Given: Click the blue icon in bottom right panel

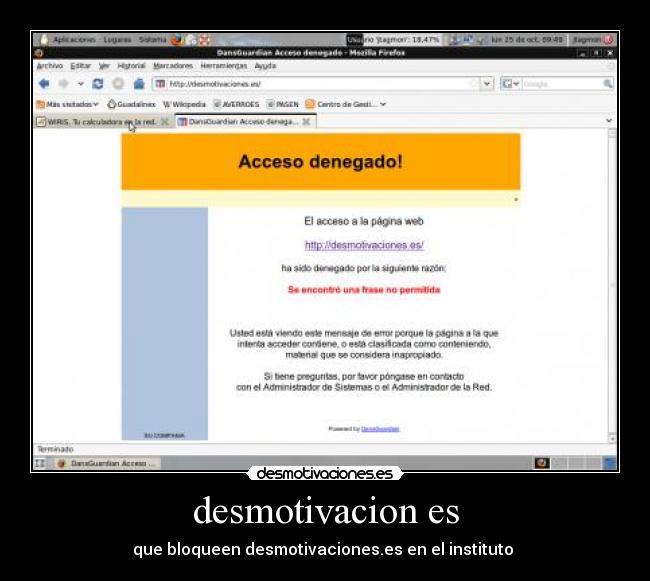Looking at the screenshot, I should coord(610,463).
